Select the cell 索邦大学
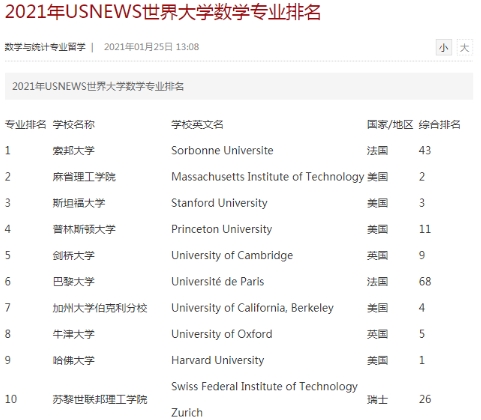481x420 pixels. pos(74,151)
